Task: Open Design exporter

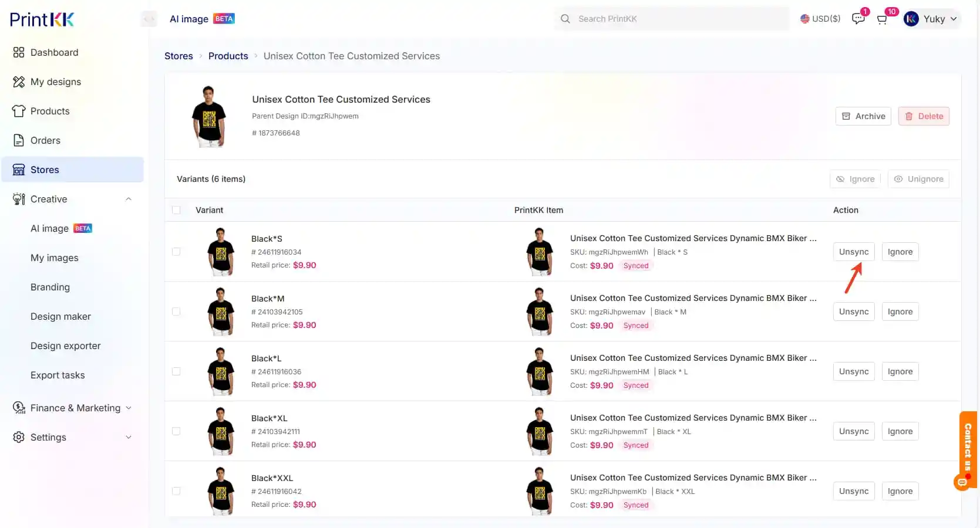Action: click(x=65, y=346)
